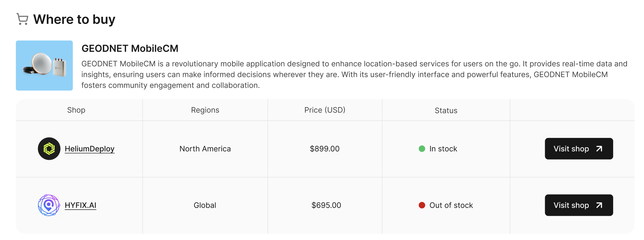Visit shop for HeliumDeploy row
The height and width of the screenshot is (240, 644).
(579, 149)
